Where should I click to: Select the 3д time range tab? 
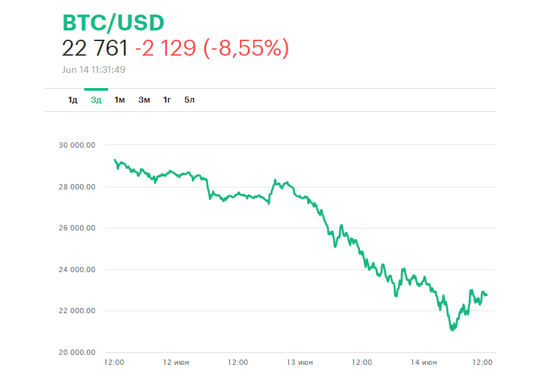96,100
